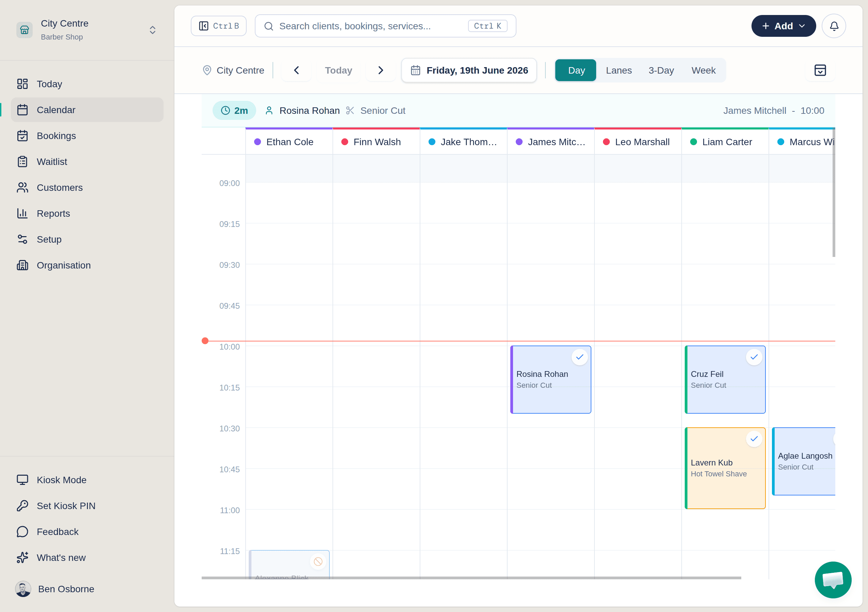This screenshot has height=612, width=868.
Task: Click the City Centre location selector
Action: click(x=233, y=70)
